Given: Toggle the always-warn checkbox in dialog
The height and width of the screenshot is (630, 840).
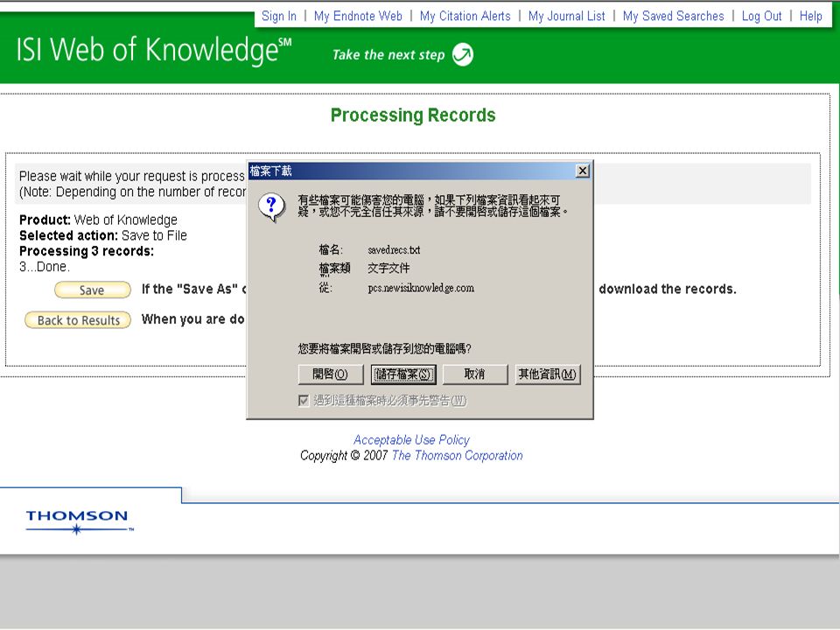Looking at the screenshot, I should (x=304, y=400).
